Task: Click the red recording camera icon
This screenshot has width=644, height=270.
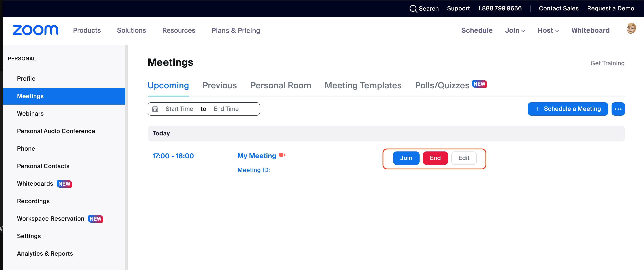Action: tap(282, 155)
